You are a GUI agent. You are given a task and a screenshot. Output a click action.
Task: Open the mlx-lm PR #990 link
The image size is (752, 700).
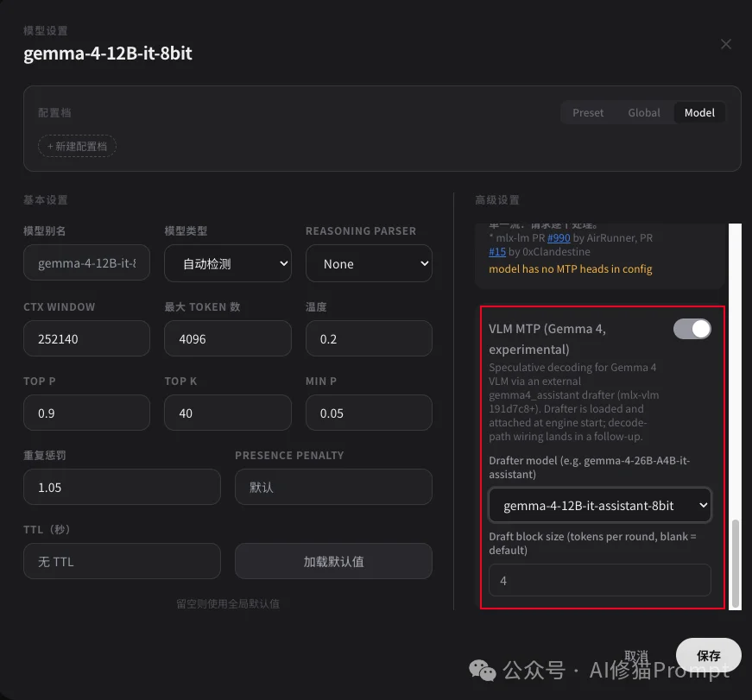tap(559, 238)
